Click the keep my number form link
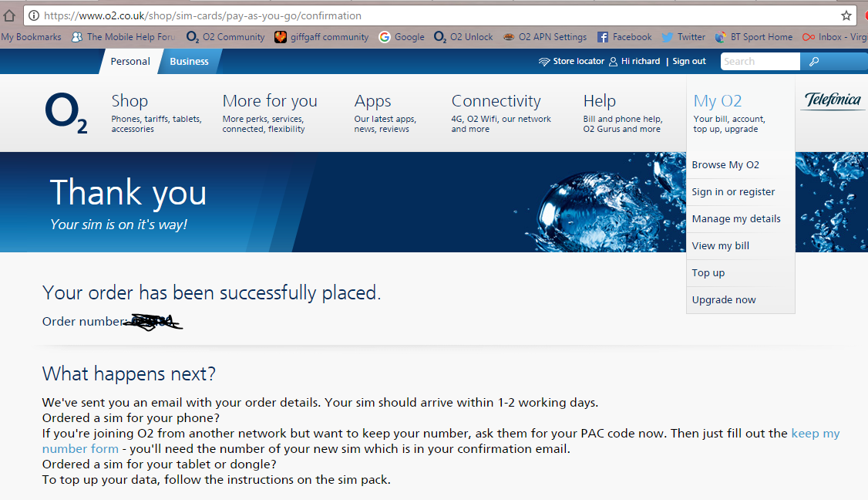 tap(80, 449)
